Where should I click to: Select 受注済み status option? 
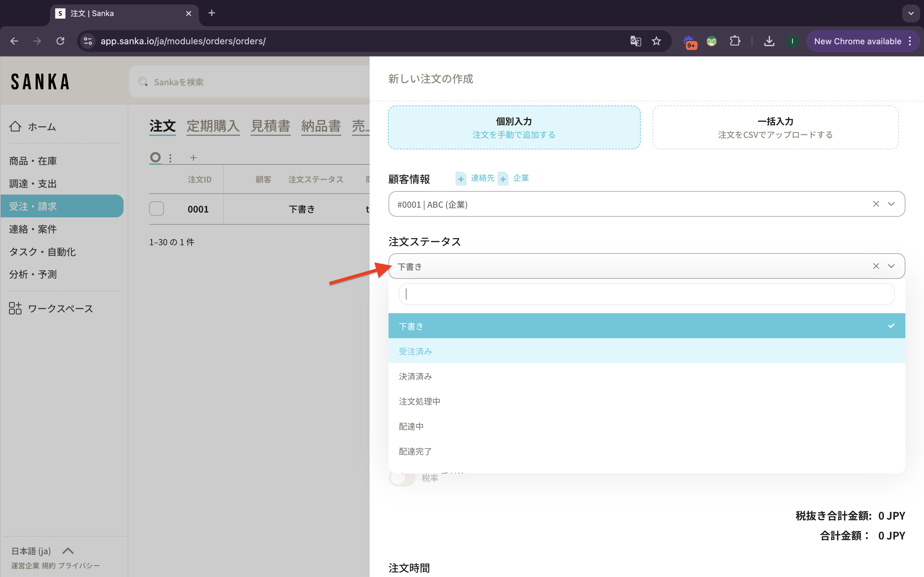[x=415, y=351]
